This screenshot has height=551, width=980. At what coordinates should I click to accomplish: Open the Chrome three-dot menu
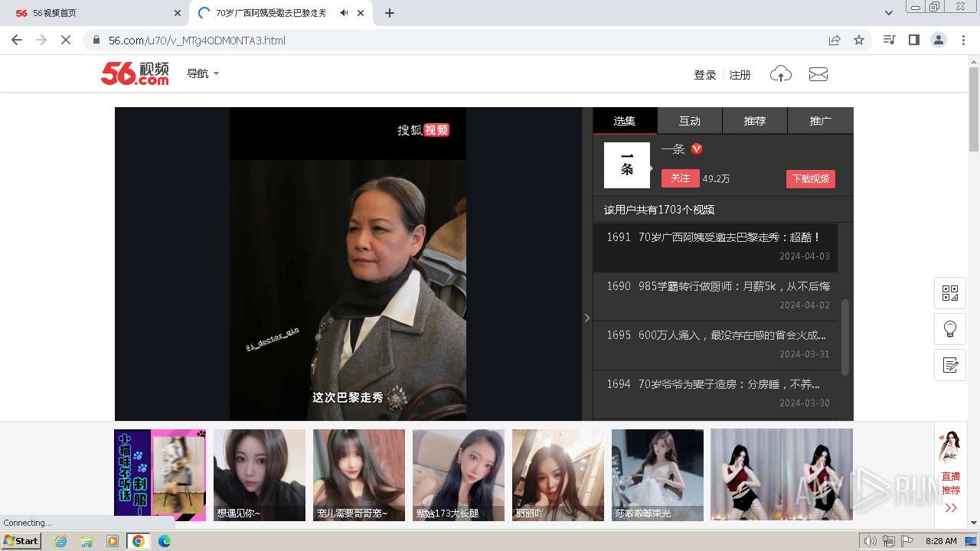click(963, 40)
